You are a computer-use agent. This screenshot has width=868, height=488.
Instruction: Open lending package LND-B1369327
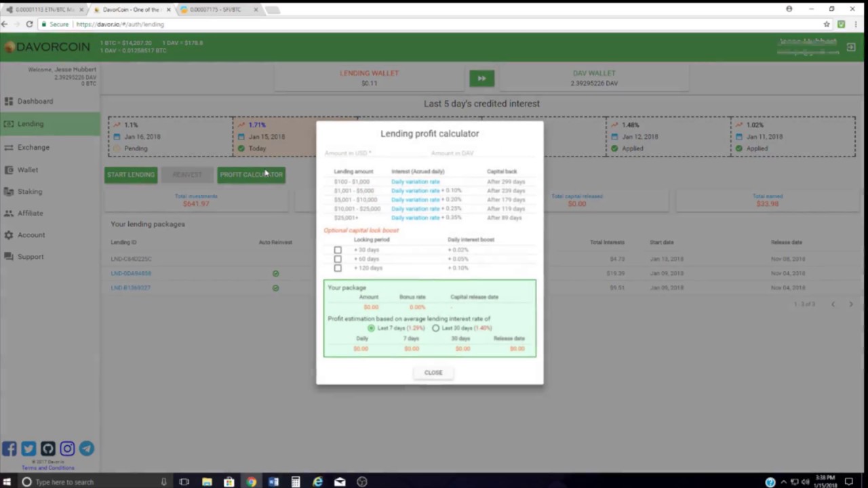point(131,287)
